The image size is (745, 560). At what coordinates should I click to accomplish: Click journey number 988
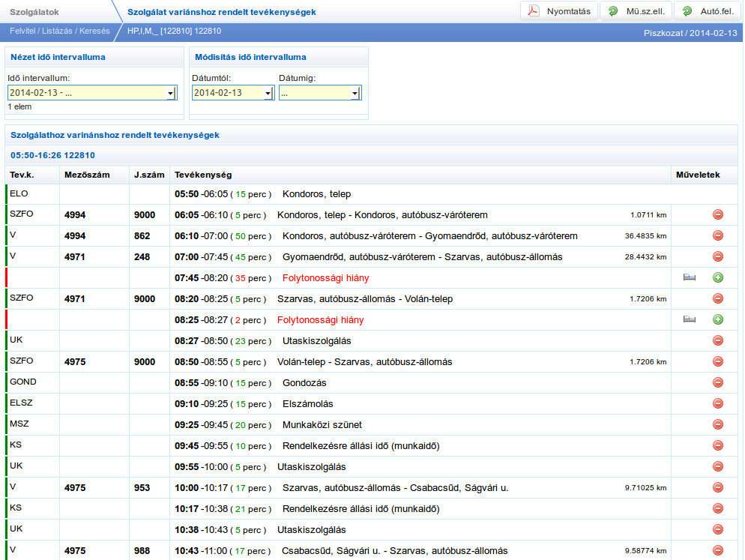(142, 551)
